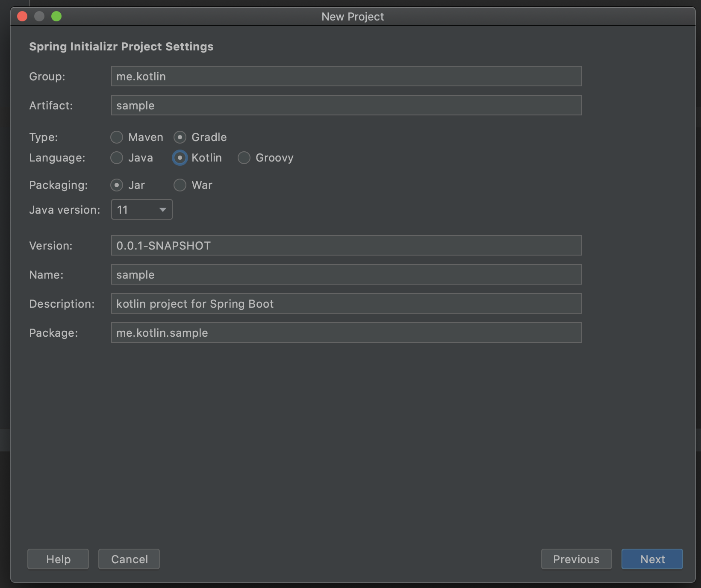Edit the Description field text
The height and width of the screenshot is (588, 701).
click(347, 303)
